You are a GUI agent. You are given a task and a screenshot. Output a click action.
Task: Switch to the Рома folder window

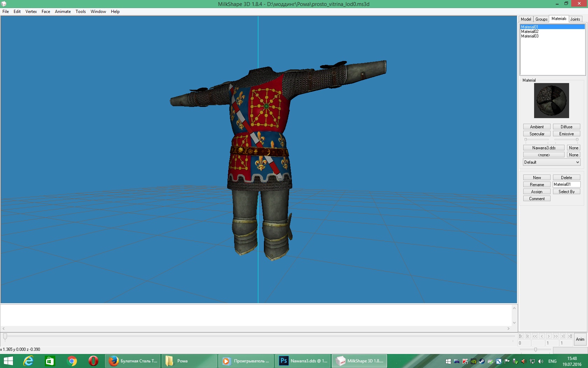189,361
